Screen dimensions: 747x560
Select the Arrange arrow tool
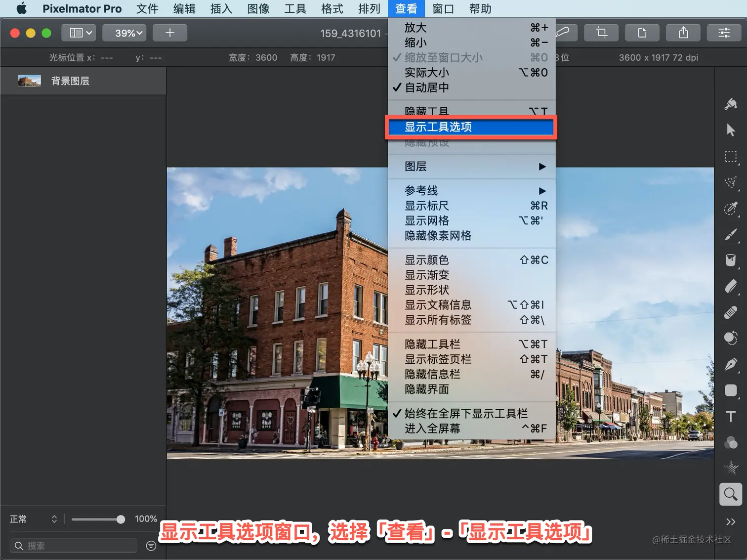click(731, 130)
